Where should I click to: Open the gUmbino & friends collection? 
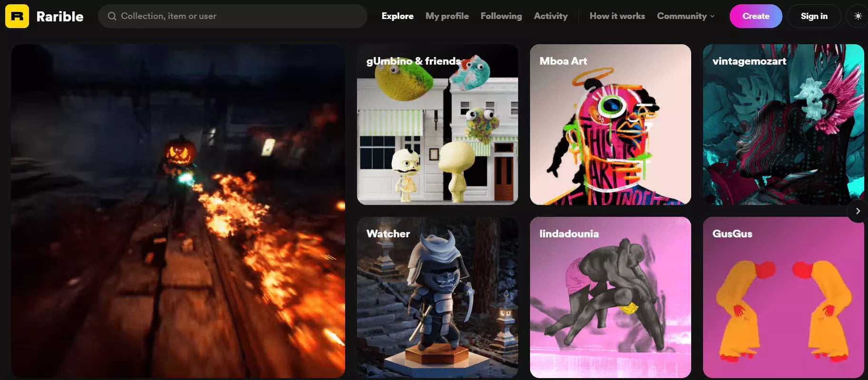pyautogui.click(x=437, y=124)
